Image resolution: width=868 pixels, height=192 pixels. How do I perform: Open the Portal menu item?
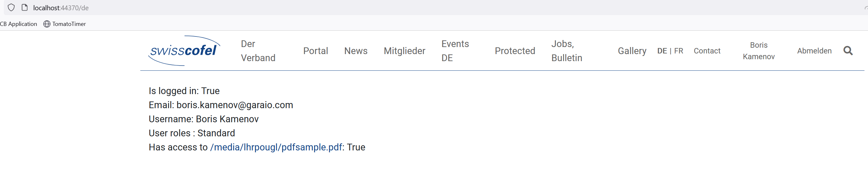point(315,51)
